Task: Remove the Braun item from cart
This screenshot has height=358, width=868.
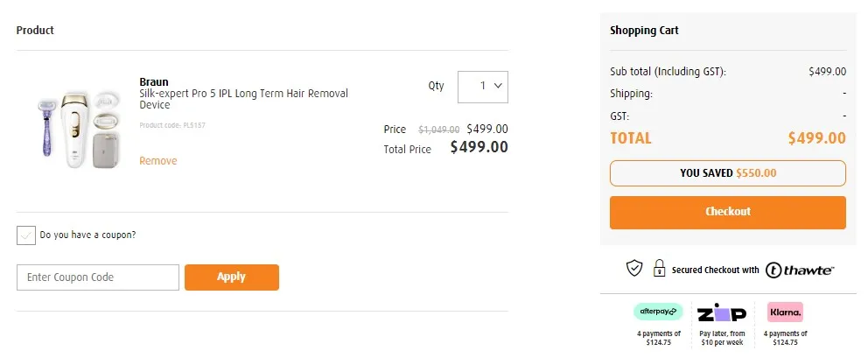Action: tap(157, 161)
